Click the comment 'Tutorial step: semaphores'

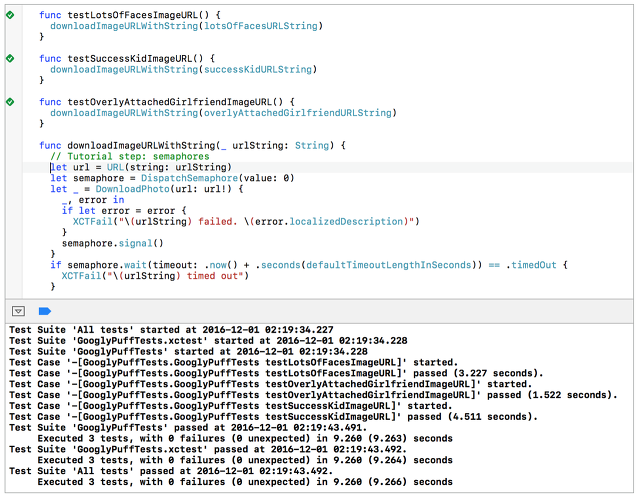pyautogui.click(x=130, y=156)
